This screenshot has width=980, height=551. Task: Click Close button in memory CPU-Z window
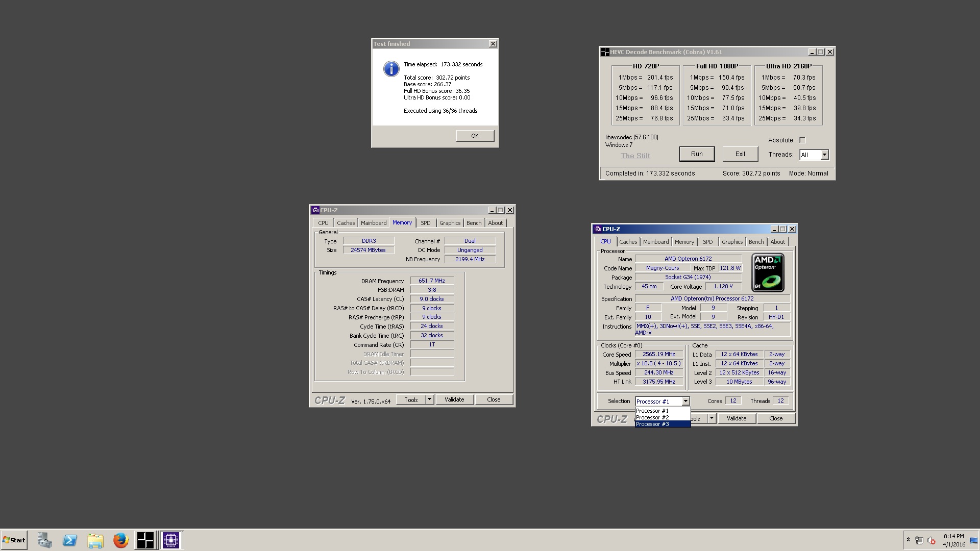coord(494,400)
